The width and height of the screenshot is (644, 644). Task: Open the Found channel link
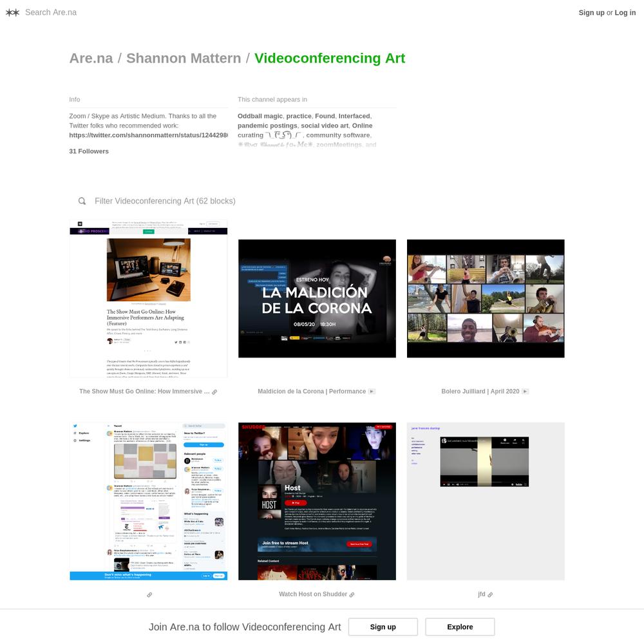pyautogui.click(x=325, y=116)
